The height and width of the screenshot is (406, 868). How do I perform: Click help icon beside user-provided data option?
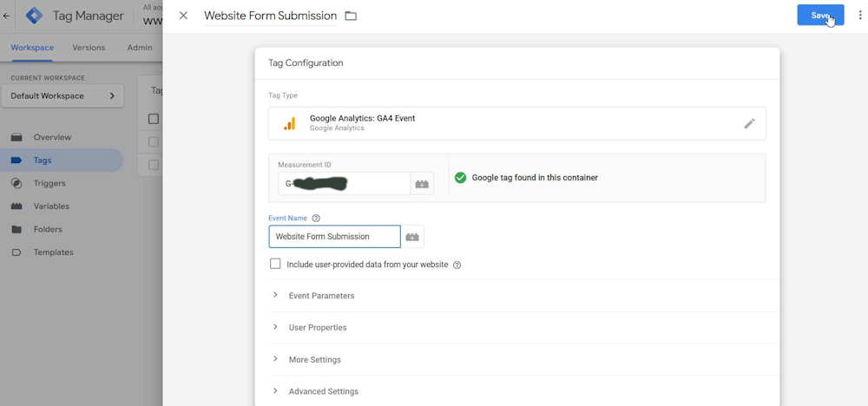[x=457, y=265]
